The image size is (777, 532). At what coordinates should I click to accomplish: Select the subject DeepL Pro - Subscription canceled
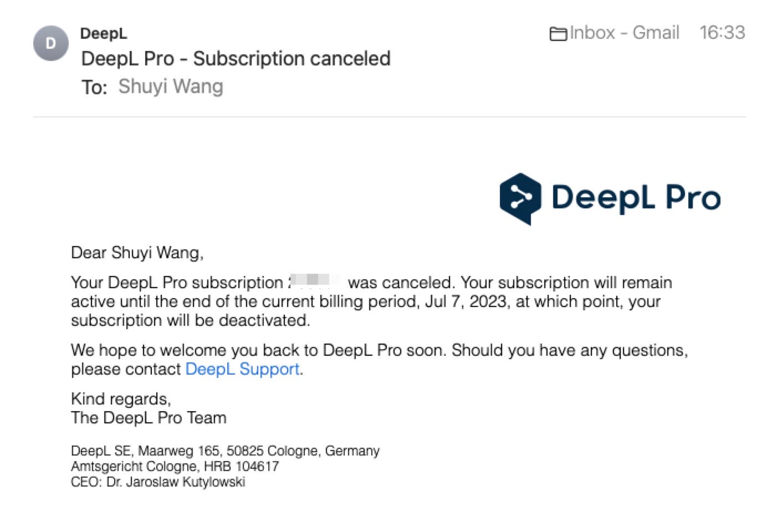tap(235, 58)
